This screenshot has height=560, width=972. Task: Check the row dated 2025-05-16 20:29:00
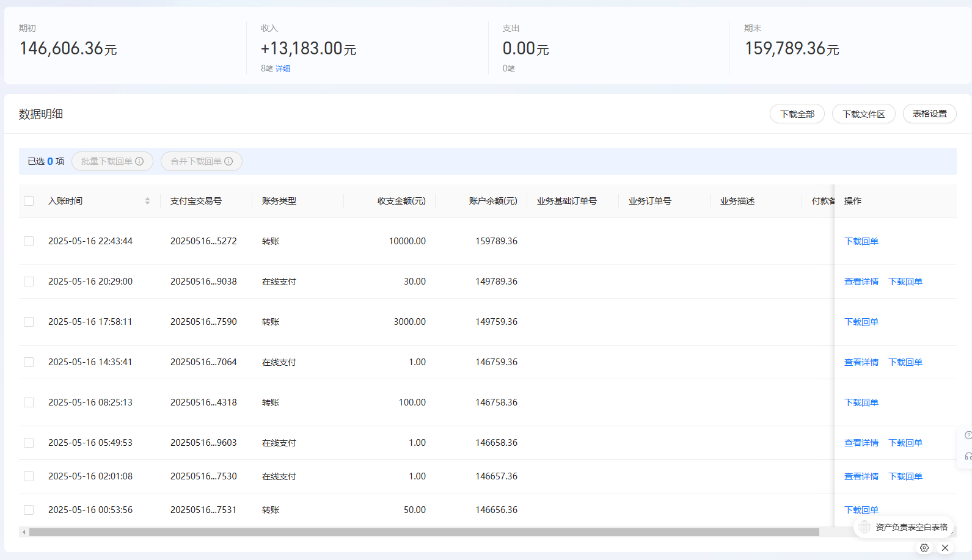pos(29,282)
